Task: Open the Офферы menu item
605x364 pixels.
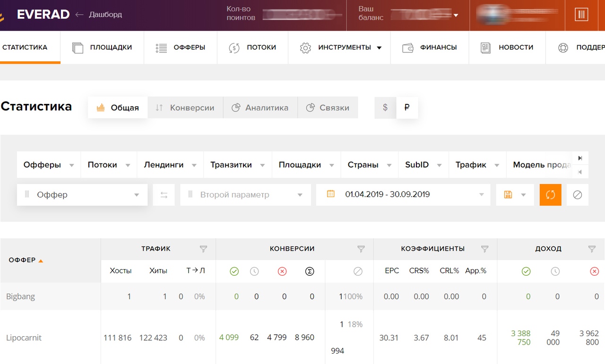Action: pos(181,47)
